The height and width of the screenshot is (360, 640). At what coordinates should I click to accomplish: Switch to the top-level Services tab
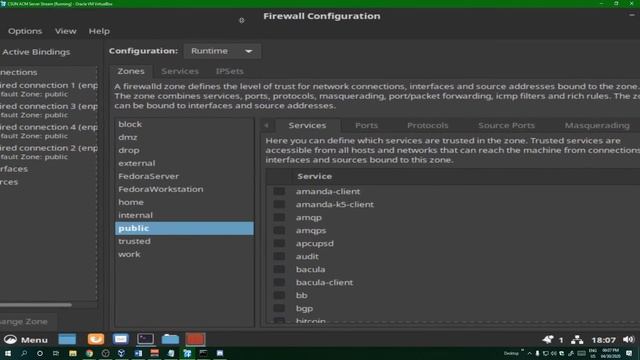pyautogui.click(x=180, y=71)
